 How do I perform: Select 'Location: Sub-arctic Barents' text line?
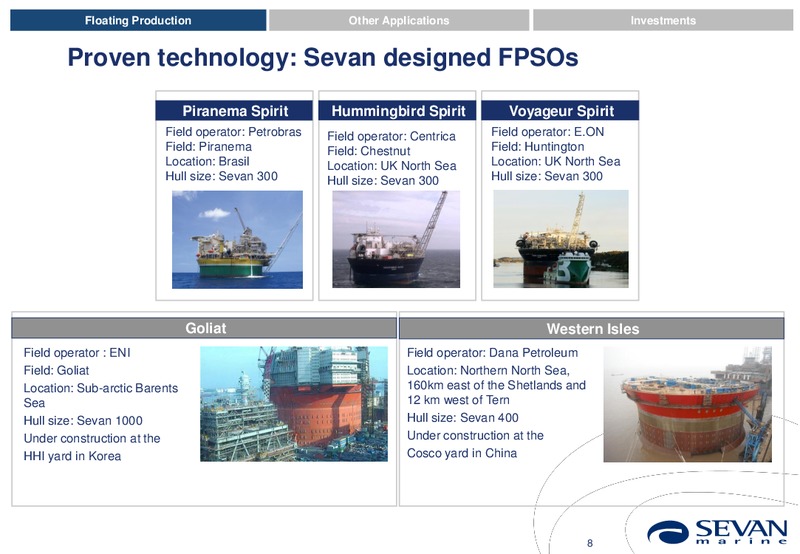101,388
